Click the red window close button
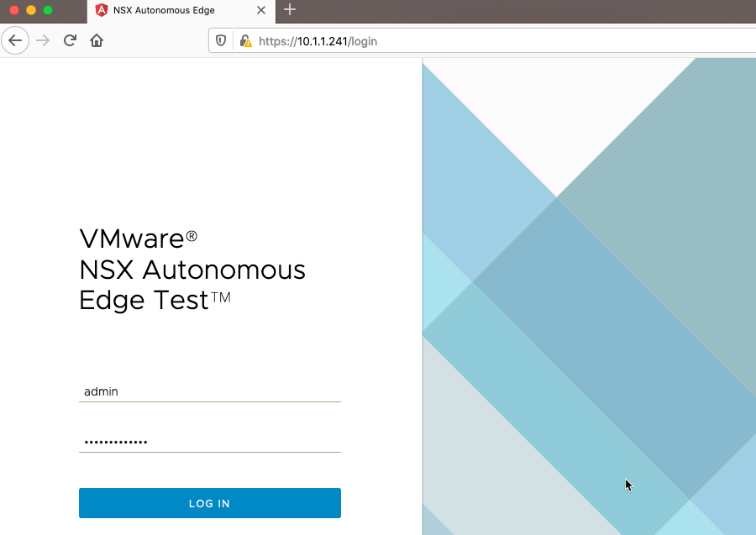This screenshot has width=756, height=535. [x=14, y=10]
